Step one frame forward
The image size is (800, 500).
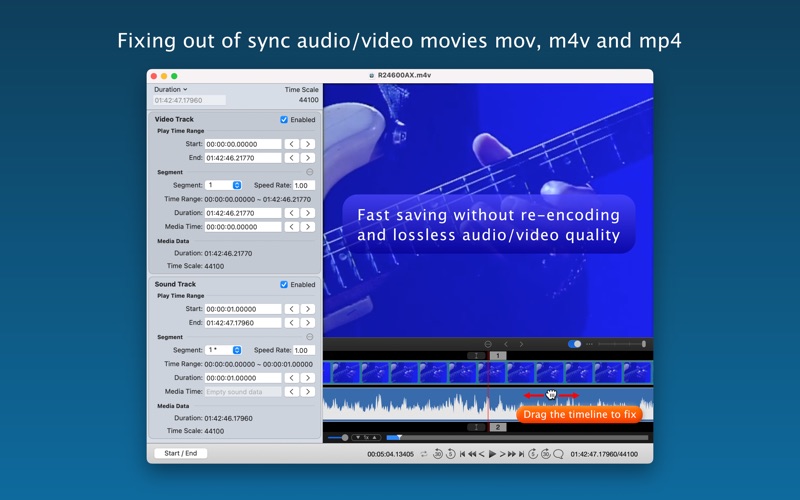(x=503, y=454)
